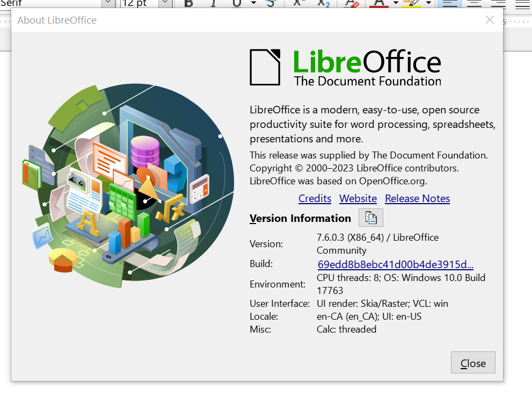Click 'LibreOffice was based on OpenOffice.org' text
The height and width of the screenshot is (403, 532).
pos(338,181)
